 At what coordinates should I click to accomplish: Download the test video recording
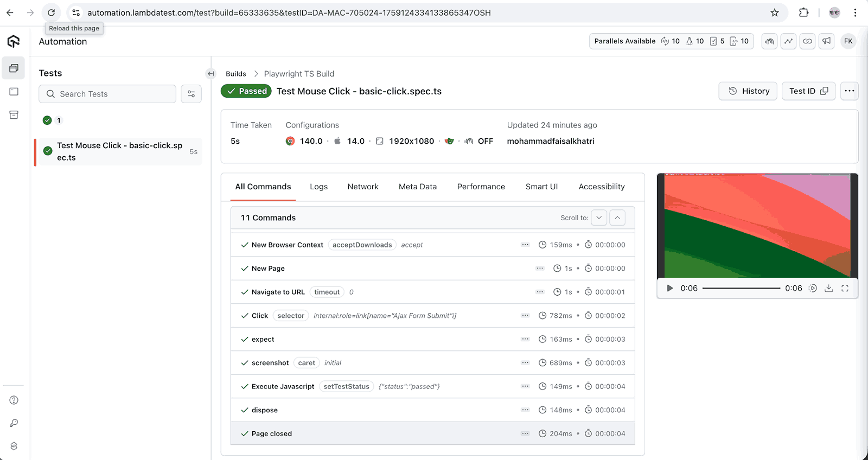[828, 289]
